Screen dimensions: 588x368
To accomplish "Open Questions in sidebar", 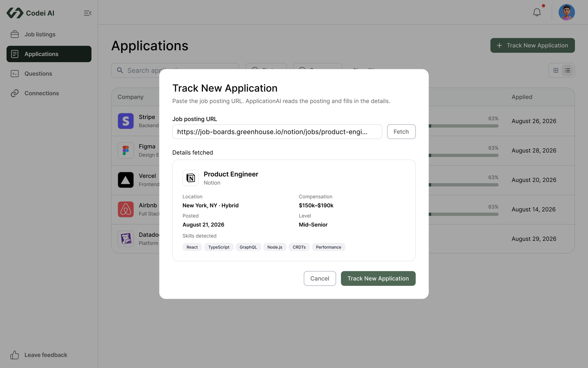I will coord(49,74).
